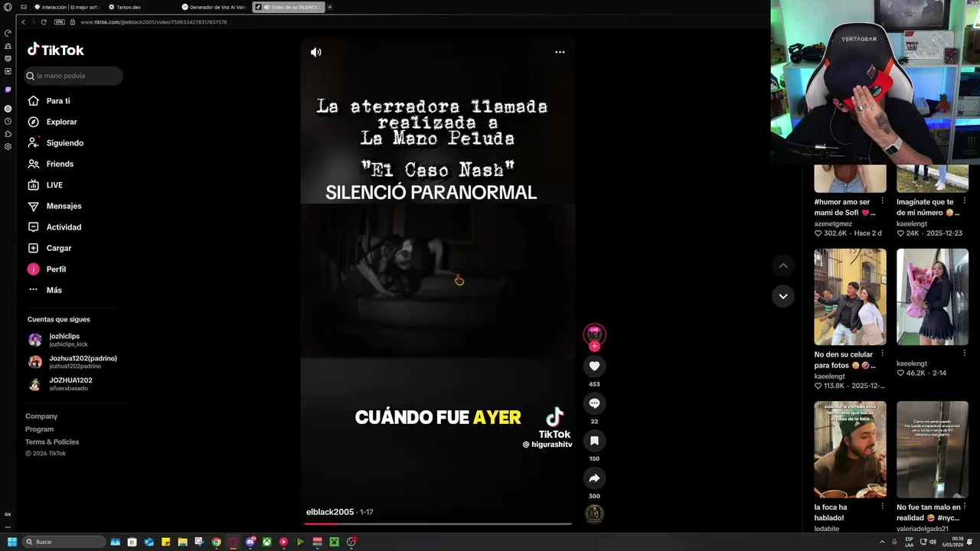Seek on the video progress bar
This screenshot has width=980, height=551.
pyautogui.click(x=438, y=523)
